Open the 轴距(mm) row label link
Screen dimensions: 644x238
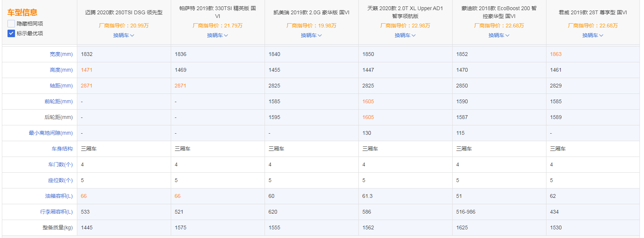[x=61, y=86]
